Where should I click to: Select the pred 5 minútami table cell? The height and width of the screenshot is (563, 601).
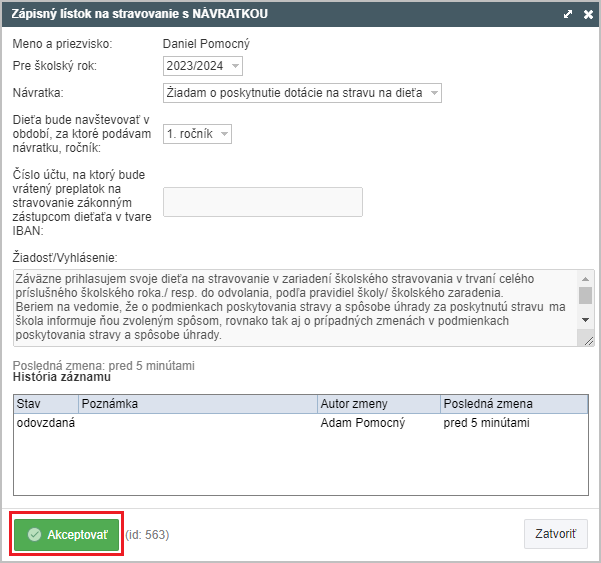point(486,423)
